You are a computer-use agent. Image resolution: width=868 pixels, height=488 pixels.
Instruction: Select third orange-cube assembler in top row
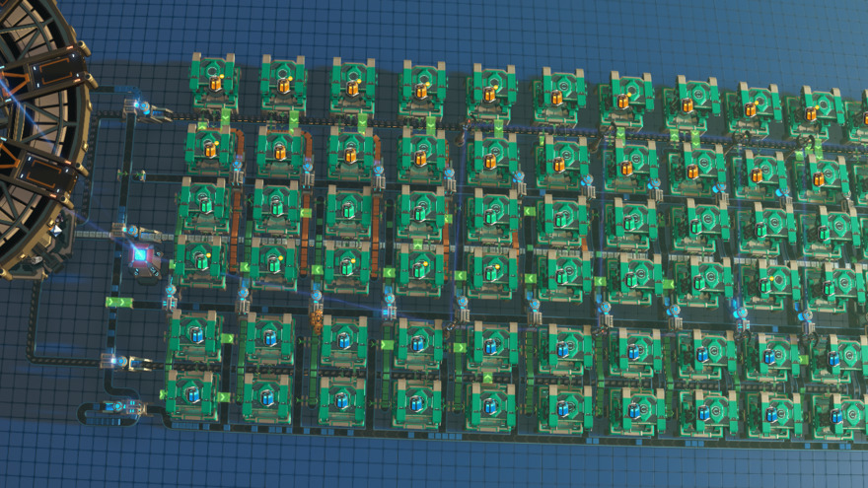[352, 88]
